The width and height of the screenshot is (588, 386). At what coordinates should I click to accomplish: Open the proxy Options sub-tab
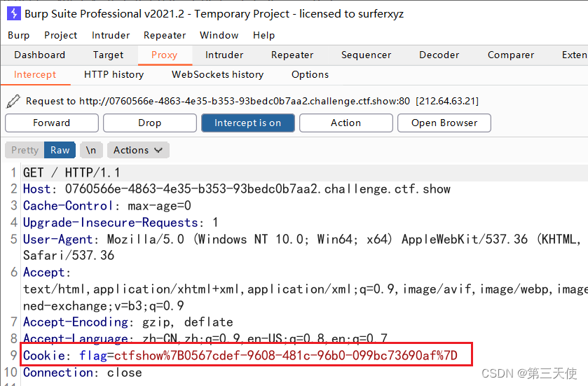(x=310, y=74)
